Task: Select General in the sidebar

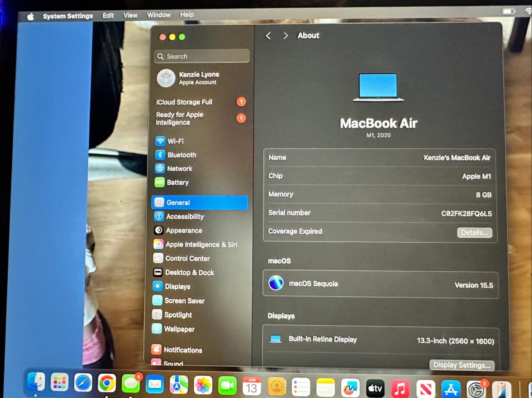Action: point(199,202)
